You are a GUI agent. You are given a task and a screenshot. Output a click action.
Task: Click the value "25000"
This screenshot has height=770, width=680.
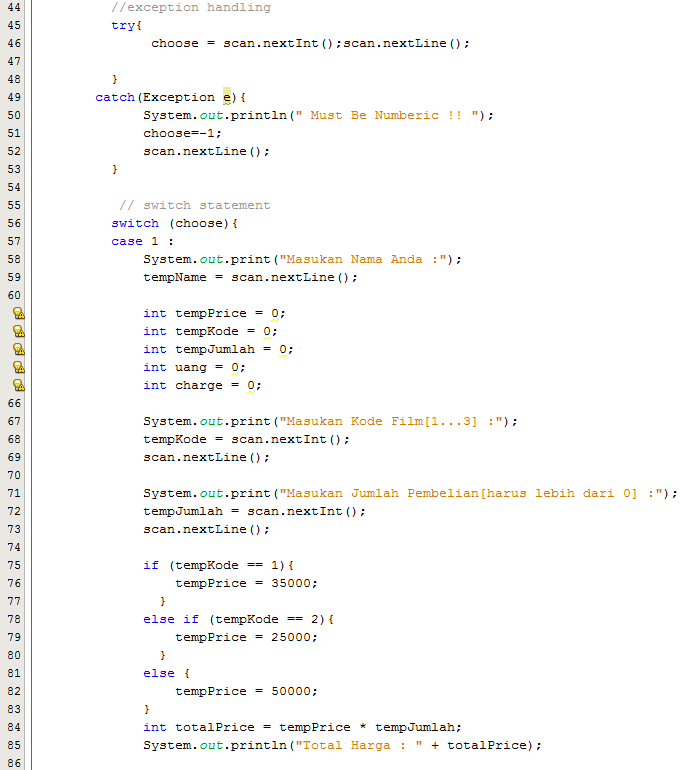(291, 637)
